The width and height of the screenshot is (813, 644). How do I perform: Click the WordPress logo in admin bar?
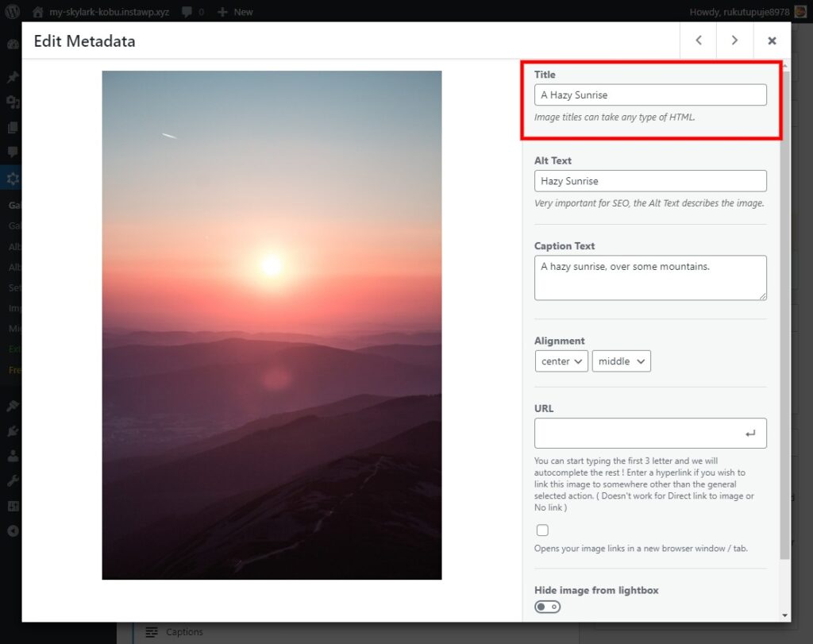(13, 12)
